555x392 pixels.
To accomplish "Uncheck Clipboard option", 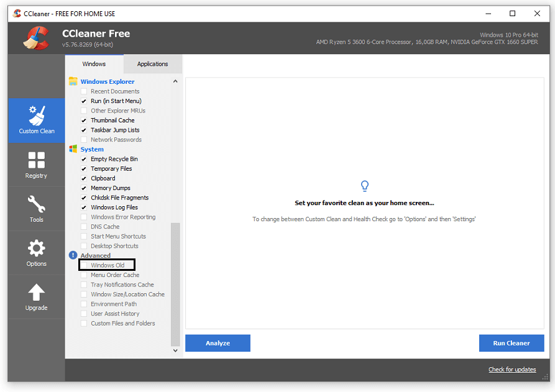I will pyautogui.click(x=84, y=178).
